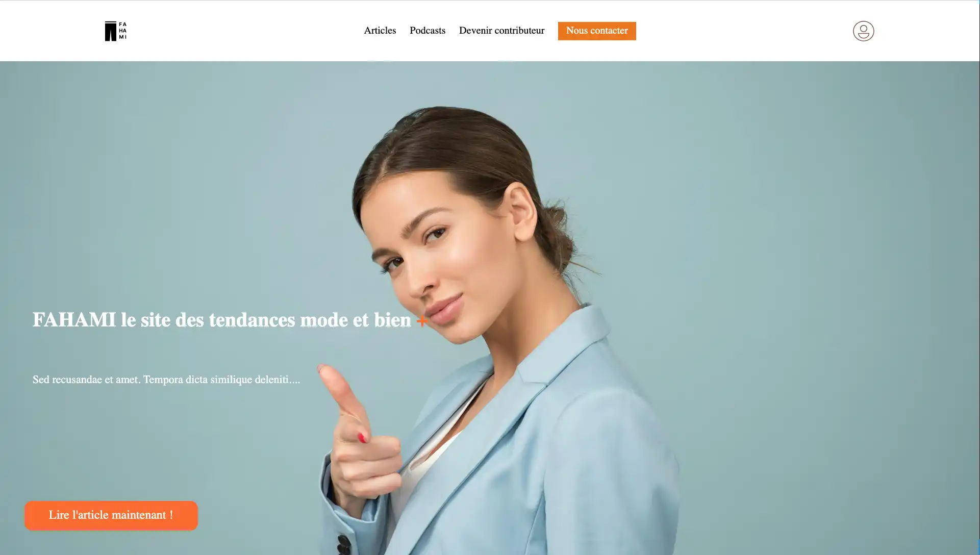
Task: Click the FAHAMI logo in header
Action: 116,31
